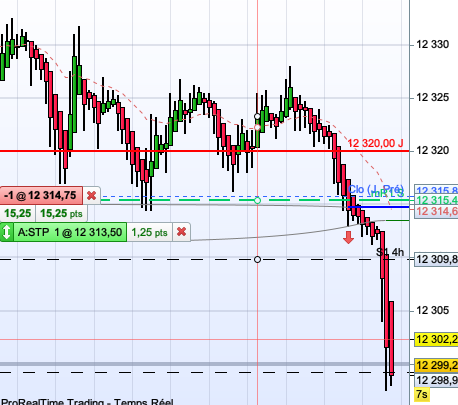Click the yellow 12 302,2 price tag
Image resolution: width=458 pixels, height=405 pixels.
pyautogui.click(x=436, y=339)
